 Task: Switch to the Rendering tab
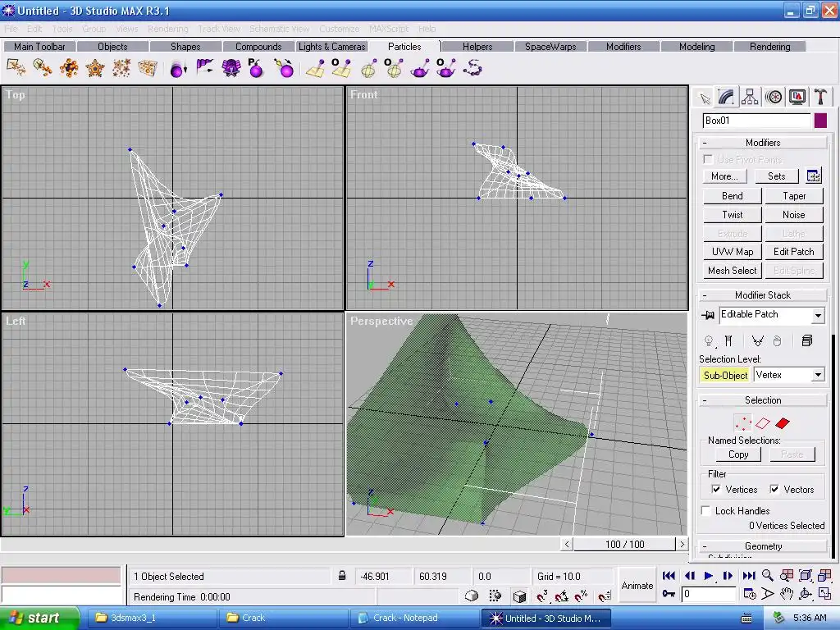tap(769, 47)
